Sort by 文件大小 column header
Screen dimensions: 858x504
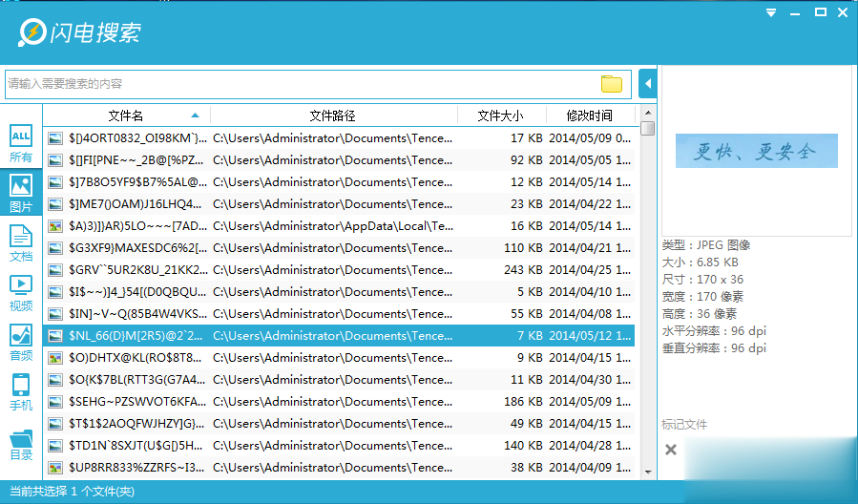(500, 115)
